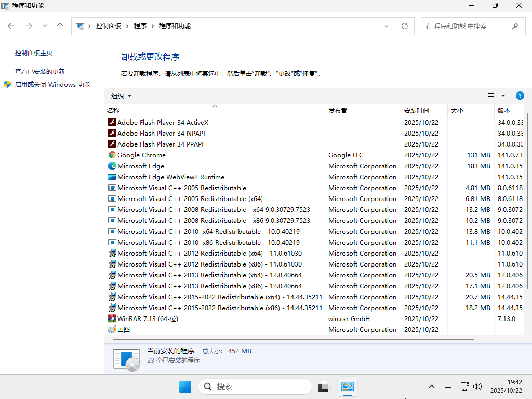532x399 pixels.
Task: Click the volume icon in the system tray
Action: [477, 387]
